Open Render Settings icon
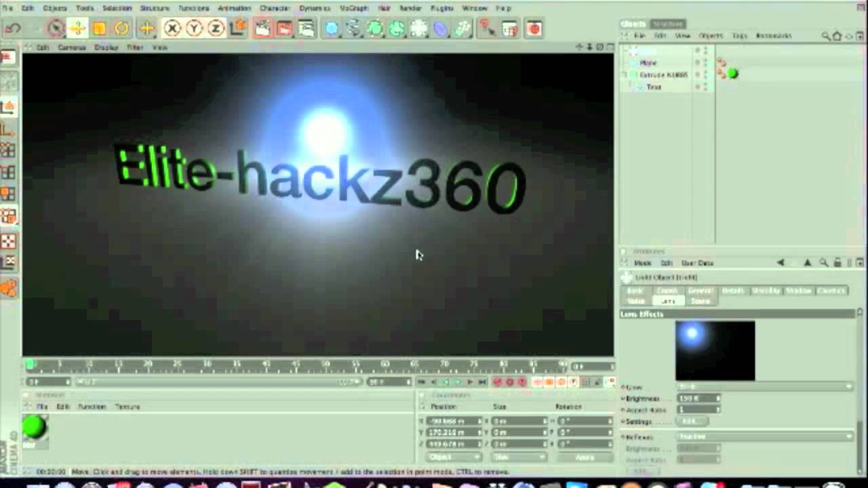 pos(306,28)
